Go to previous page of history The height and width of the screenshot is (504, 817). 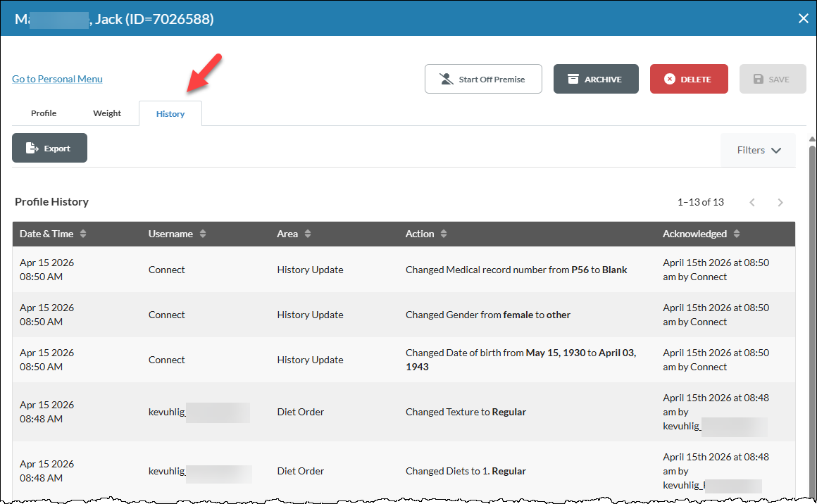(x=752, y=203)
